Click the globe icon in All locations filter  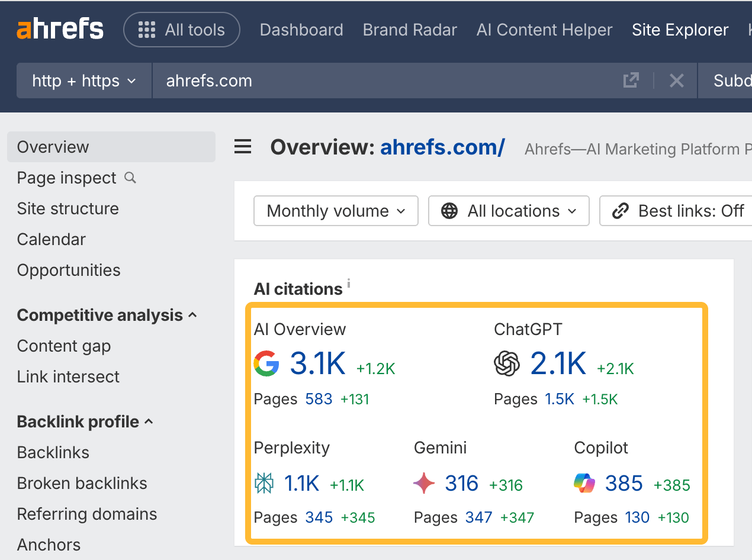(450, 211)
